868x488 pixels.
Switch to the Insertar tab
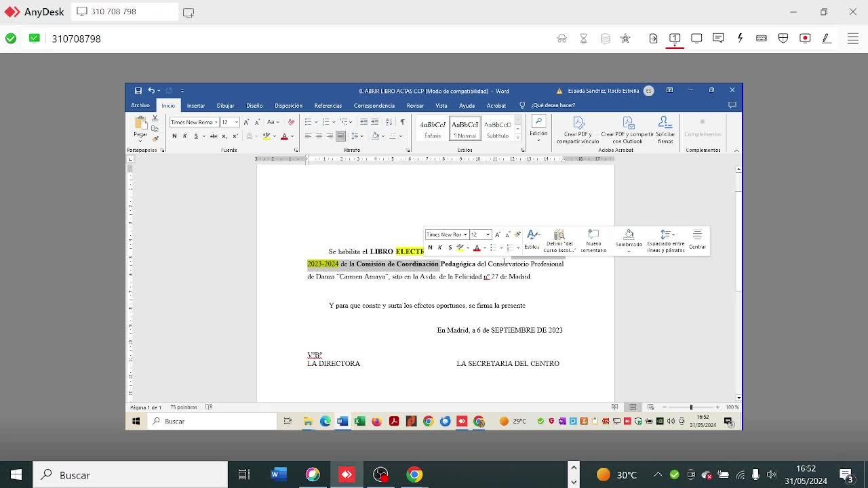pos(196,106)
